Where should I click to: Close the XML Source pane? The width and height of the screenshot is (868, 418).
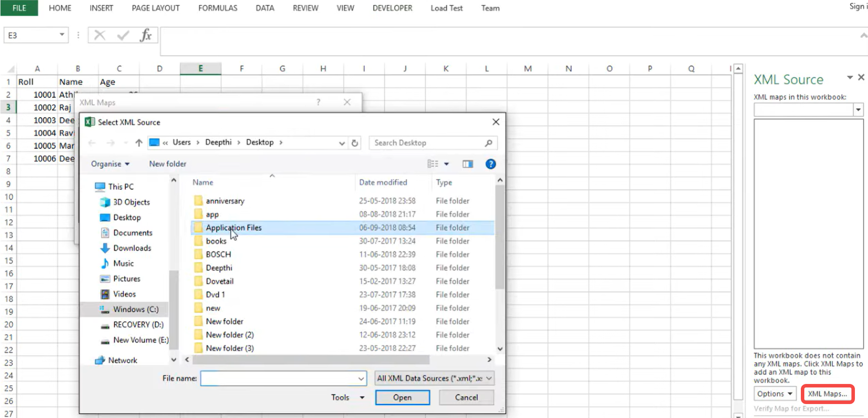(x=861, y=77)
